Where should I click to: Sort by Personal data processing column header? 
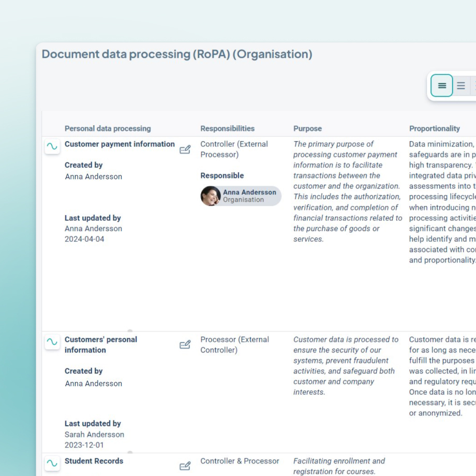click(108, 128)
